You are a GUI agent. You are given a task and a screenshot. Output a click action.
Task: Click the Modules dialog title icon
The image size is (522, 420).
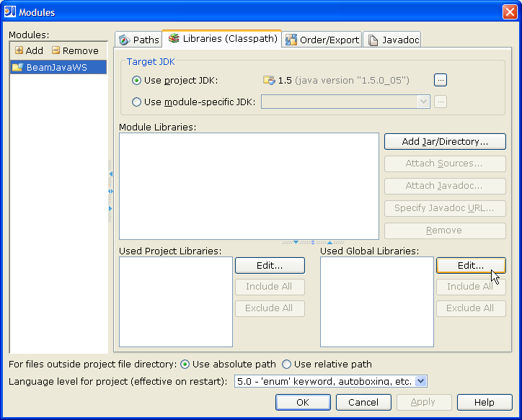(10, 12)
